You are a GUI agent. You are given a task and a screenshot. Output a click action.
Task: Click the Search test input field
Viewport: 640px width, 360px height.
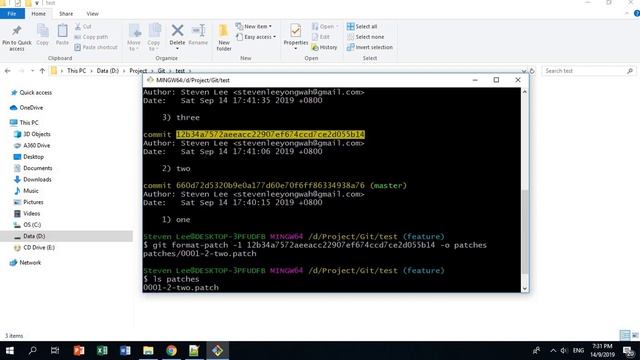[x=589, y=71]
